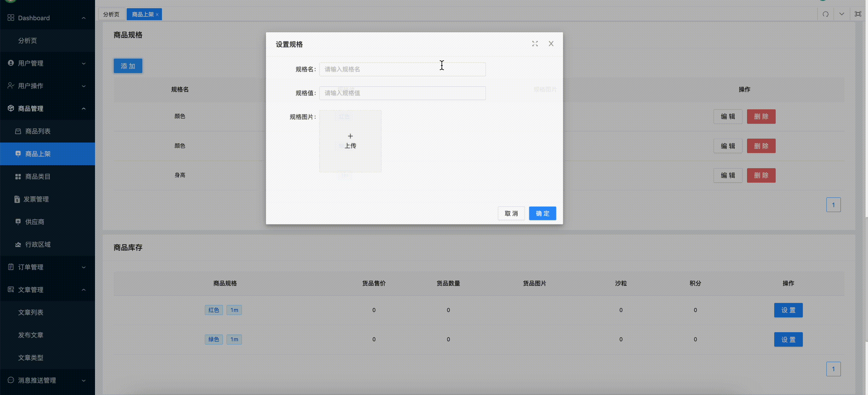Click the 发票管理 invoice icon
This screenshot has height=395, width=868.
[x=17, y=199]
